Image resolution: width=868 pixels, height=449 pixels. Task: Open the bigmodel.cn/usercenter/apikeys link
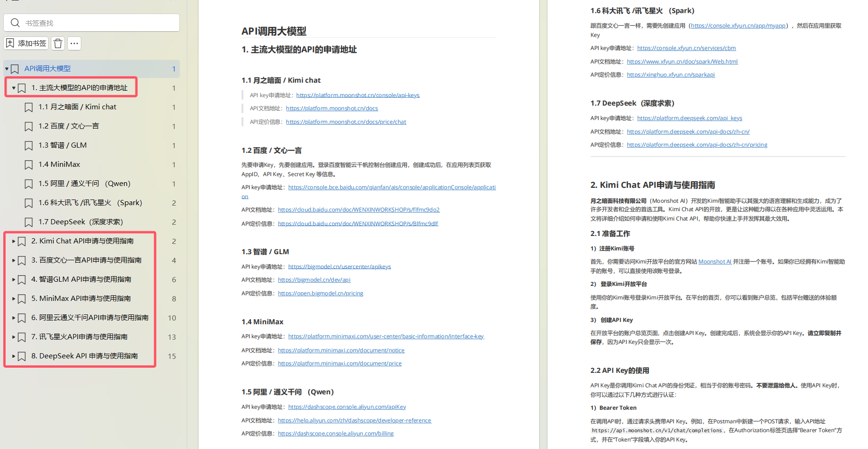(340, 267)
